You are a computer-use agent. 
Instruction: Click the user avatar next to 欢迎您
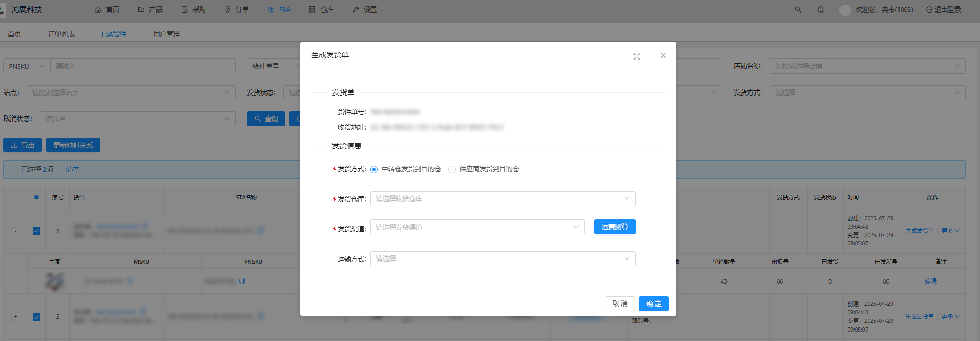(x=845, y=10)
